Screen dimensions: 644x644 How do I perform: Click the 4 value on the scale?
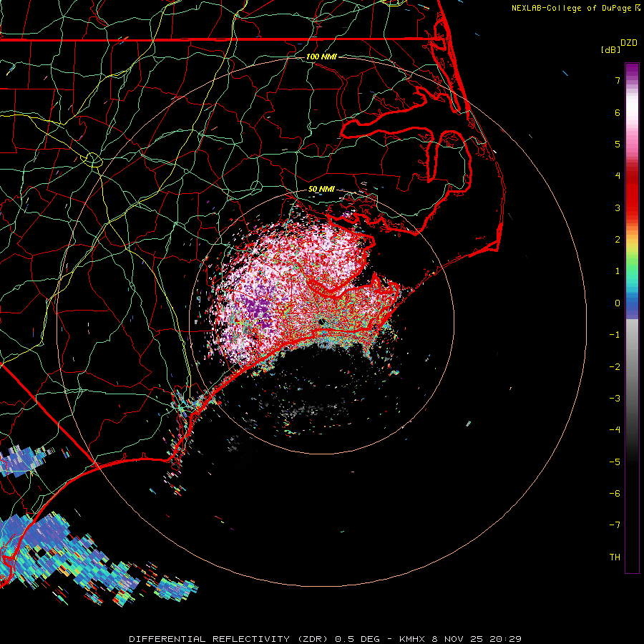tap(618, 176)
